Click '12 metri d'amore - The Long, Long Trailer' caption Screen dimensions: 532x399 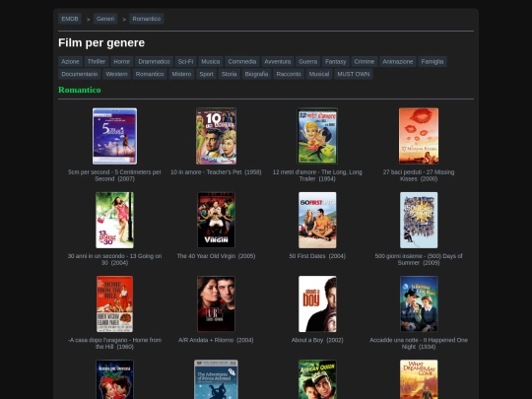pos(317,175)
